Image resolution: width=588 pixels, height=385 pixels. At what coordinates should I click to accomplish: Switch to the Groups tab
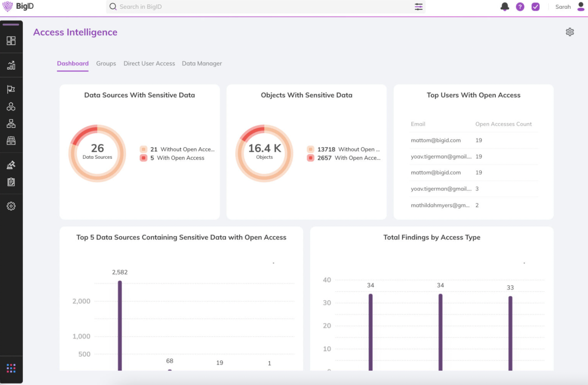coord(106,63)
